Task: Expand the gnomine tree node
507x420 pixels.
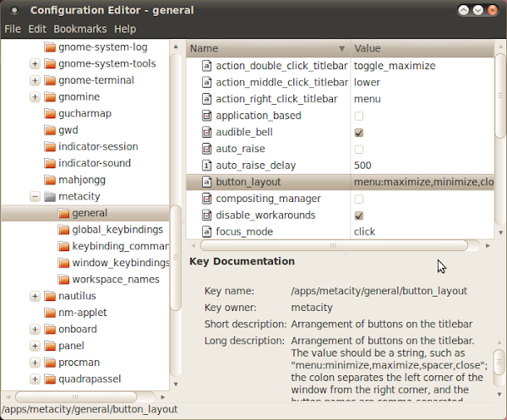Action: pyautogui.click(x=35, y=97)
